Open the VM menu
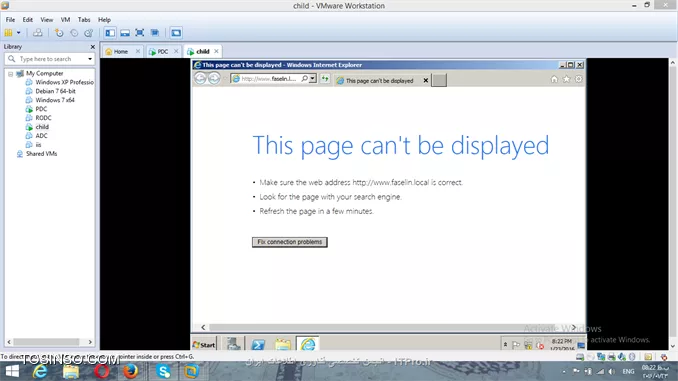This screenshot has width=678, height=381. click(x=65, y=20)
